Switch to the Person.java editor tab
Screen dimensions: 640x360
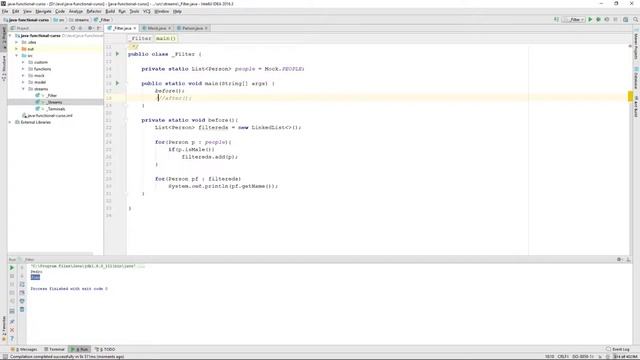tap(192, 28)
